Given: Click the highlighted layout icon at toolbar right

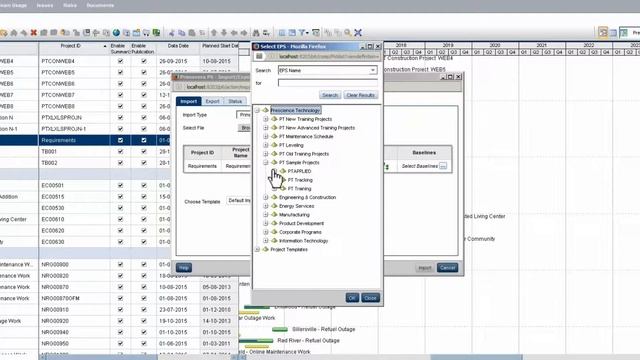Looking at the screenshot, I should click(603, 32).
